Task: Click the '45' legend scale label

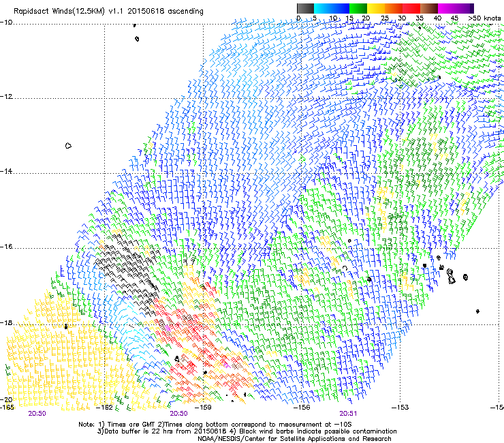Action: [454, 18]
